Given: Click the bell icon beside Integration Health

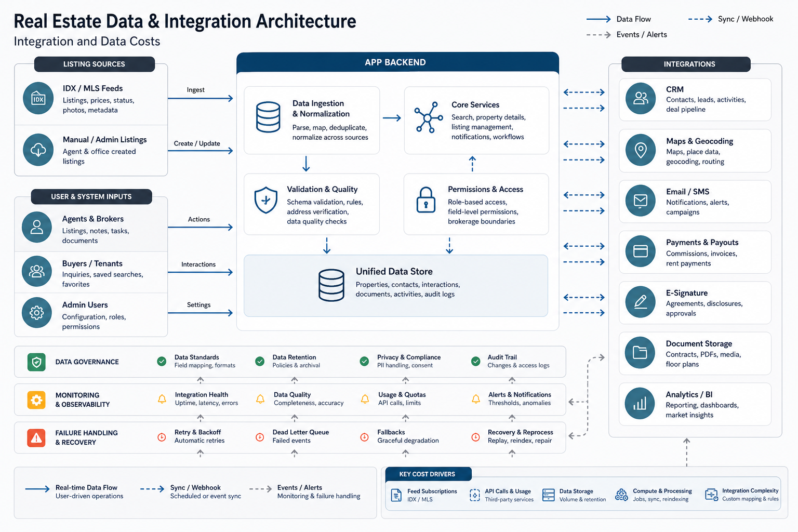Looking at the screenshot, I should (x=162, y=399).
